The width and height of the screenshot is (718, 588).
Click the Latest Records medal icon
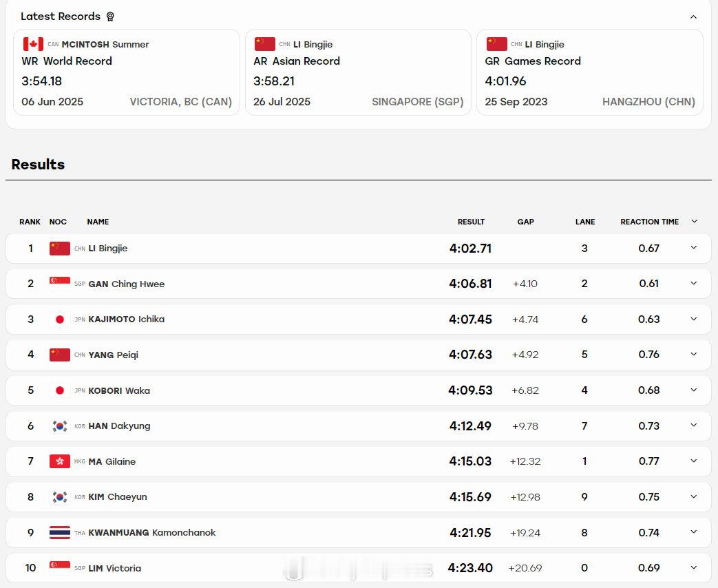click(110, 17)
